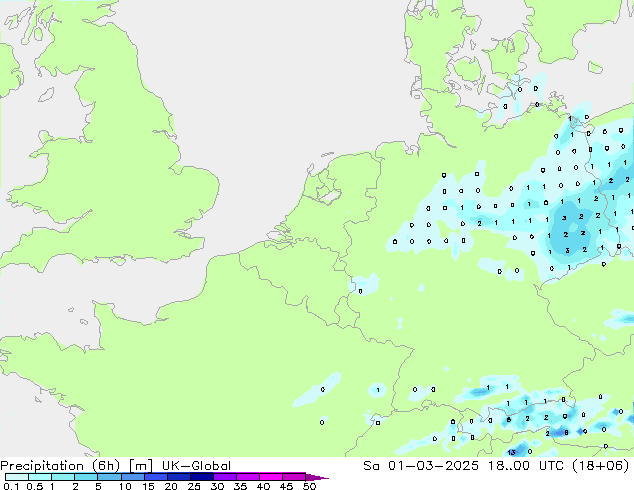The height and width of the screenshot is (490, 634).
Task: Click the '15' legend scale label
Action: [148, 486]
